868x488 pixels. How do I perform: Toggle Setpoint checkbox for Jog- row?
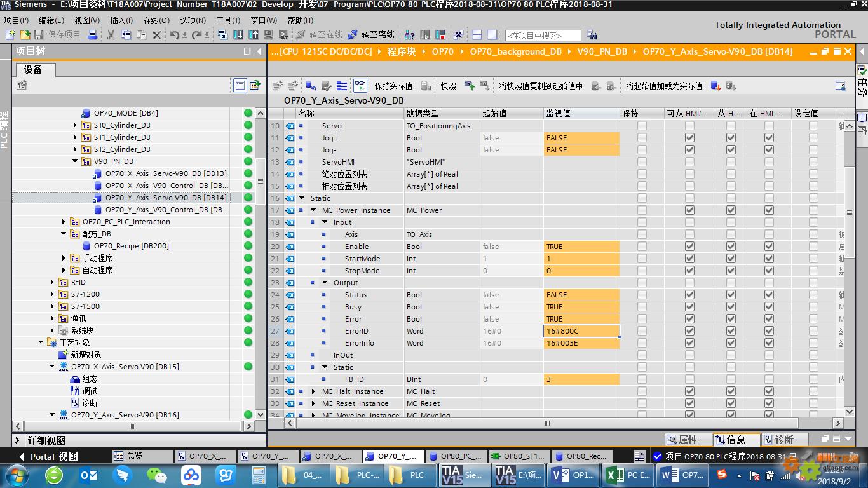point(813,150)
